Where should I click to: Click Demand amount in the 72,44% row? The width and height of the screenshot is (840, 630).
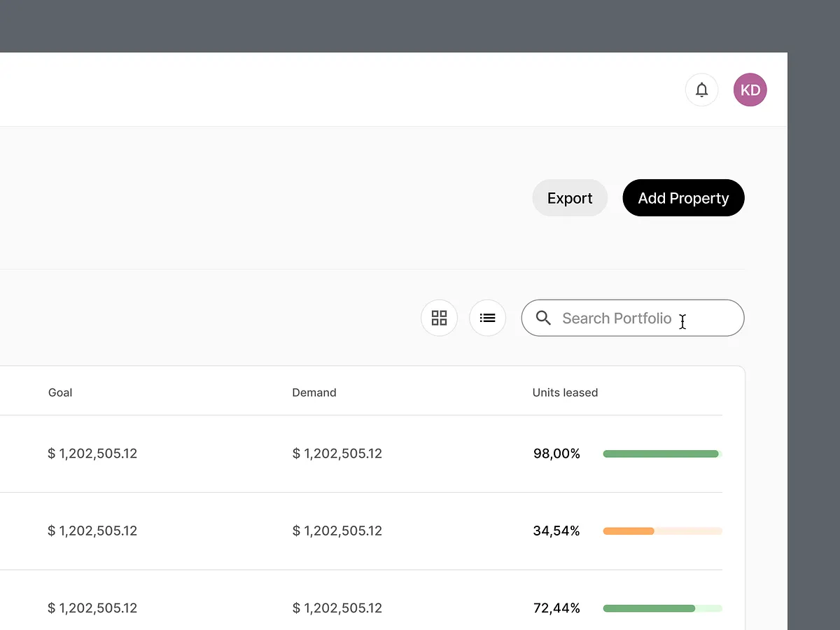(x=337, y=608)
